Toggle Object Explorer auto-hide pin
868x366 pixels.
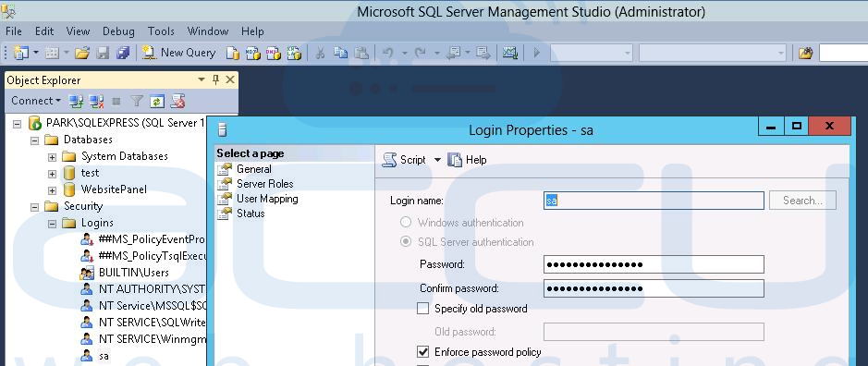[x=216, y=79]
